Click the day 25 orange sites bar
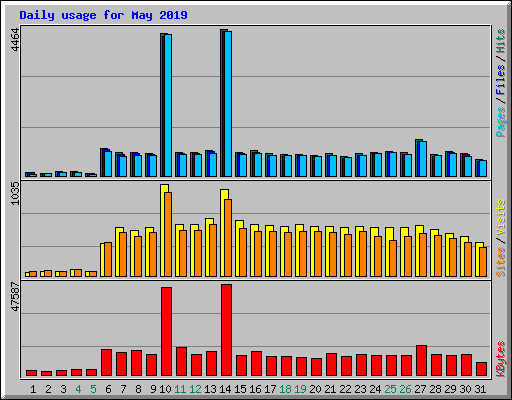This screenshot has height=400, width=512. 393,258
